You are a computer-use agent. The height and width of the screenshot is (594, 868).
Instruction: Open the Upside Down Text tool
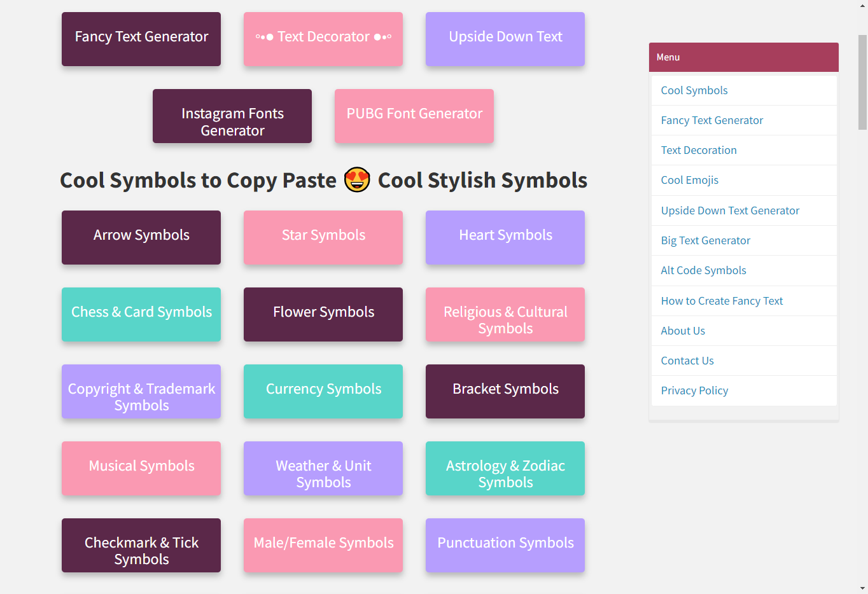coord(505,38)
